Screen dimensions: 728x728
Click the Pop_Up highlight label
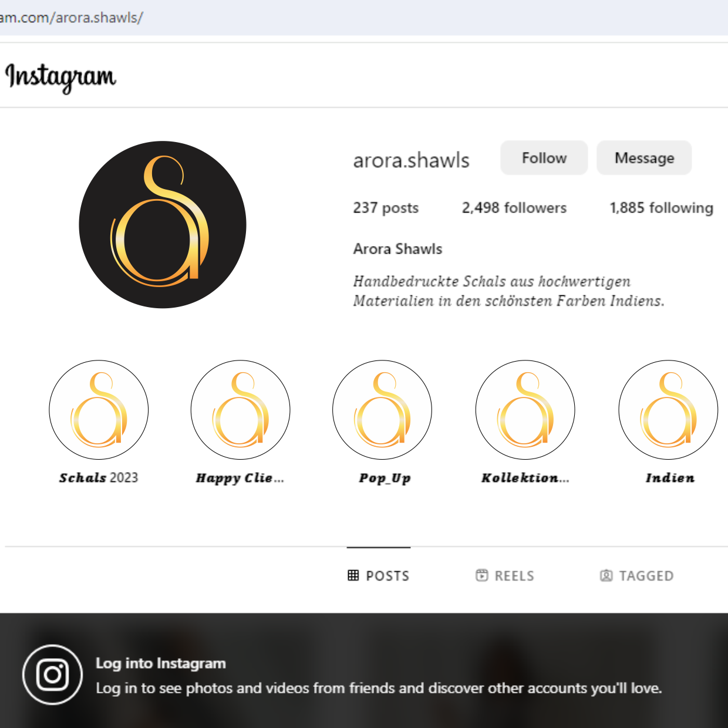pyautogui.click(x=385, y=478)
